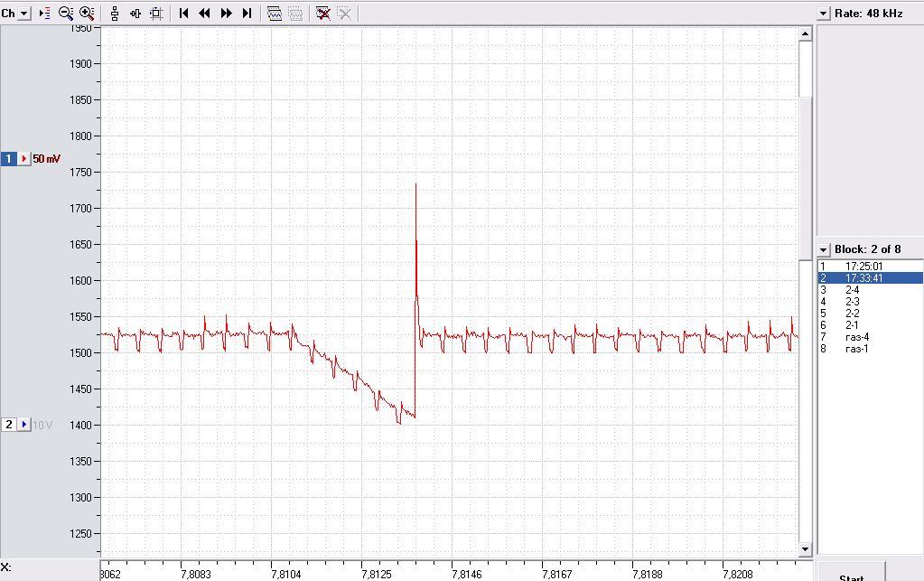Select block 5 named 2-2
924x581 pixels.
point(870,314)
